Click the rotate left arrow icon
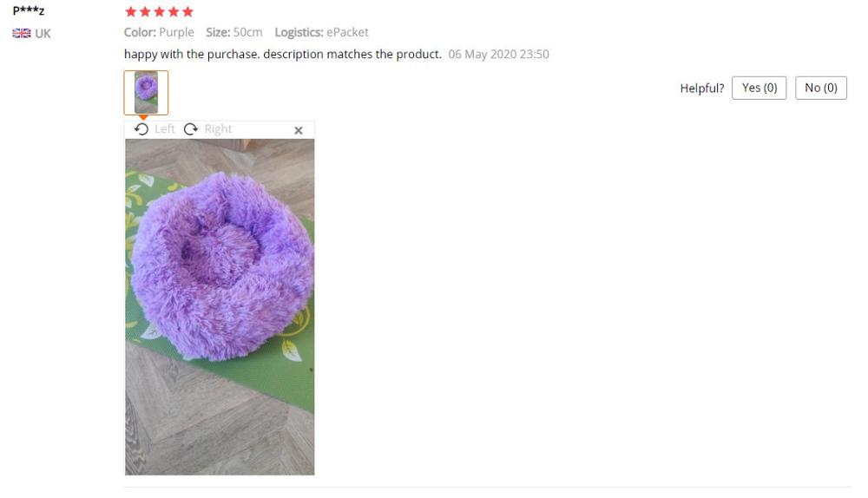868x498 pixels. tap(141, 129)
